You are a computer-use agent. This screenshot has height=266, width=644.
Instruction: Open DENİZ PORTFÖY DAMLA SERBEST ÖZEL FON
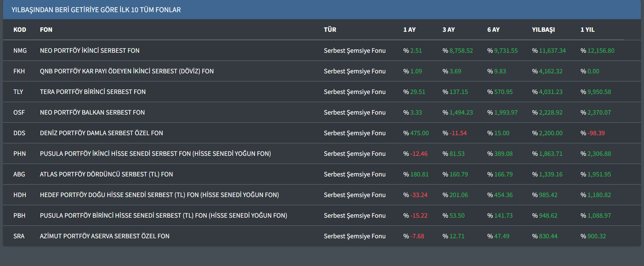coord(101,133)
